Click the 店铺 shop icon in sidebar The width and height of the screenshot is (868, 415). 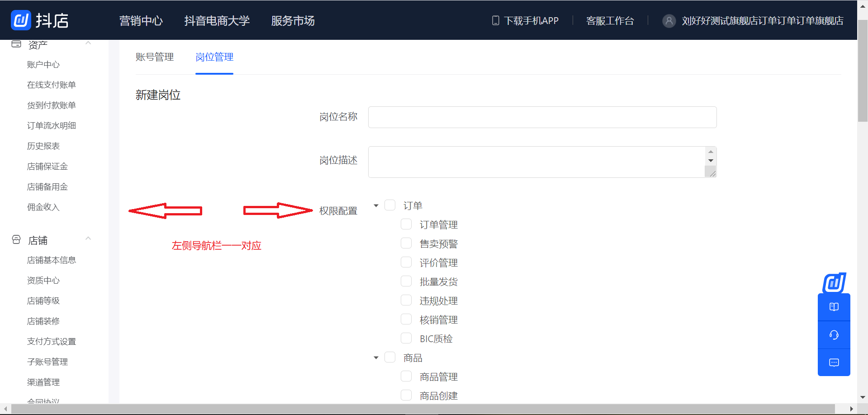coord(16,240)
